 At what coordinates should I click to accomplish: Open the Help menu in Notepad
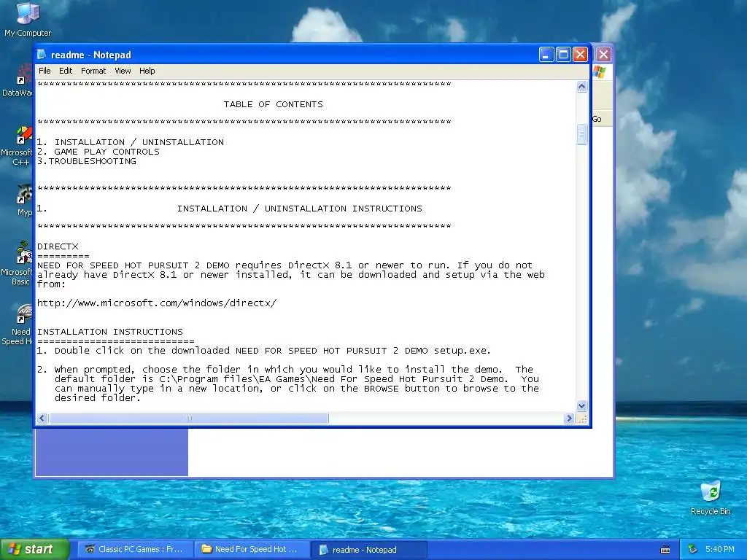[x=147, y=71]
